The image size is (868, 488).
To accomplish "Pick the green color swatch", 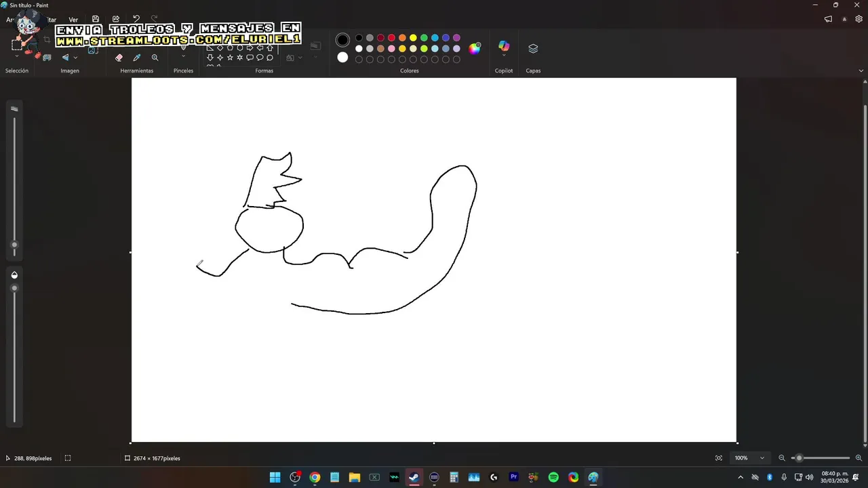I will click(x=424, y=38).
